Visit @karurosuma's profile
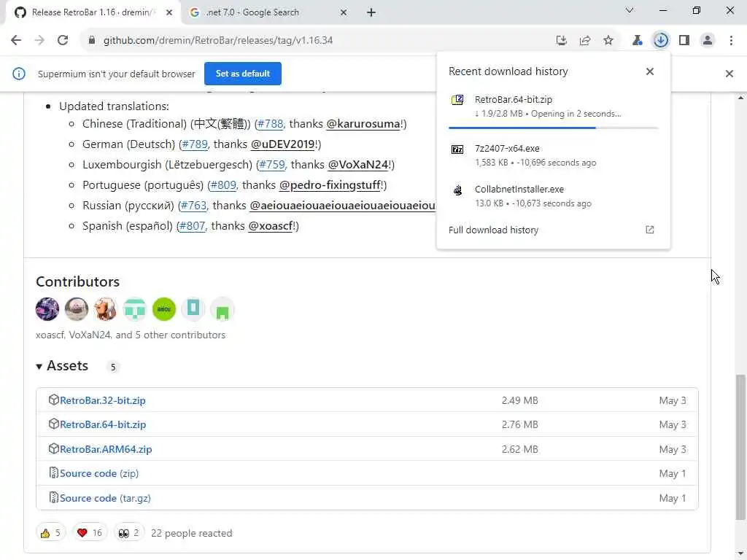Screen dimensions: 747x560 point(363,124)
